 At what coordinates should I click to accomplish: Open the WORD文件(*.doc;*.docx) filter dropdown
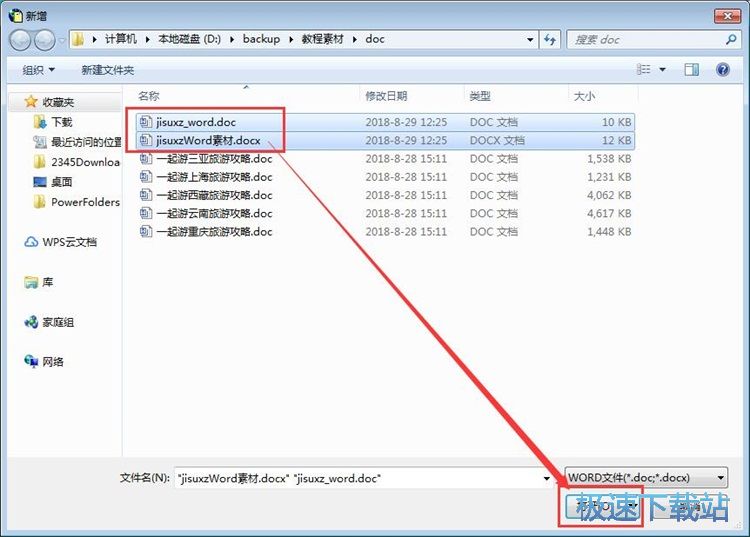coord(646,478)
